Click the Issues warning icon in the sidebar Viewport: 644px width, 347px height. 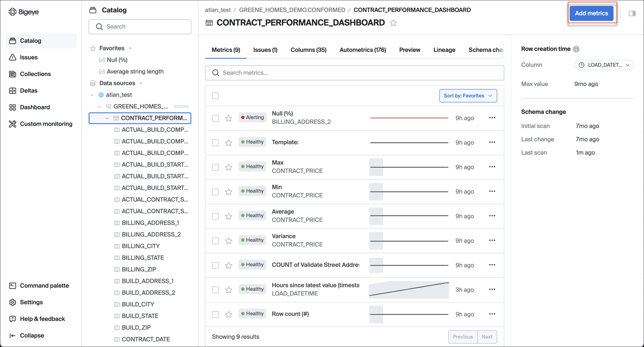point(12,58)
